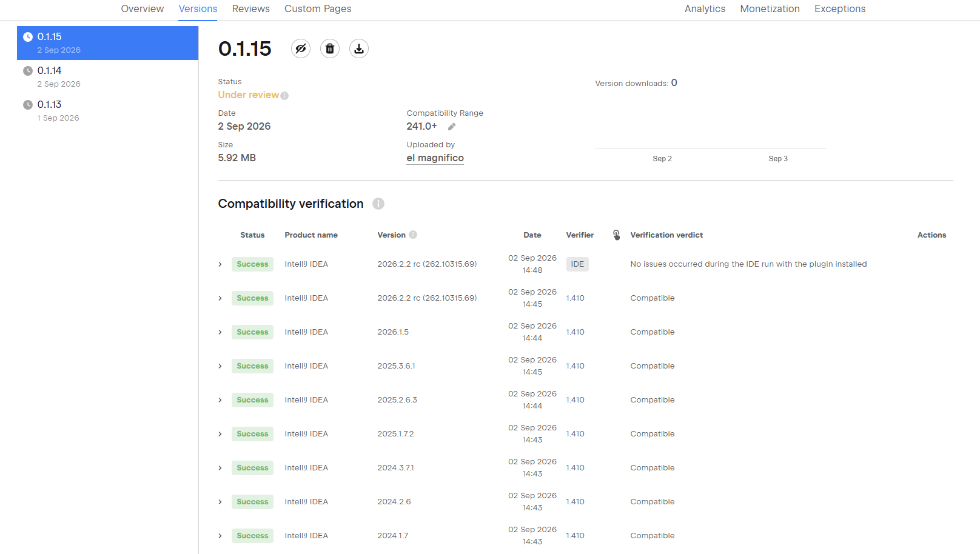This screenshot has width=980, height=554.
Task: Open the Monetization tab
Action: click(770, 9)
